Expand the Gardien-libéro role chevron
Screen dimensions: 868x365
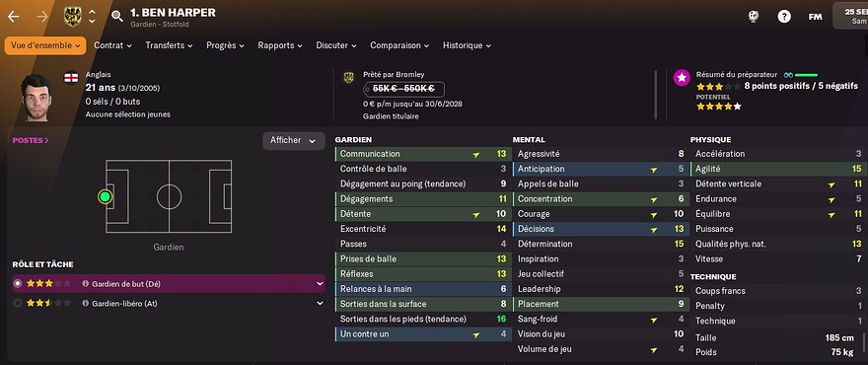(x=320, y=303)
